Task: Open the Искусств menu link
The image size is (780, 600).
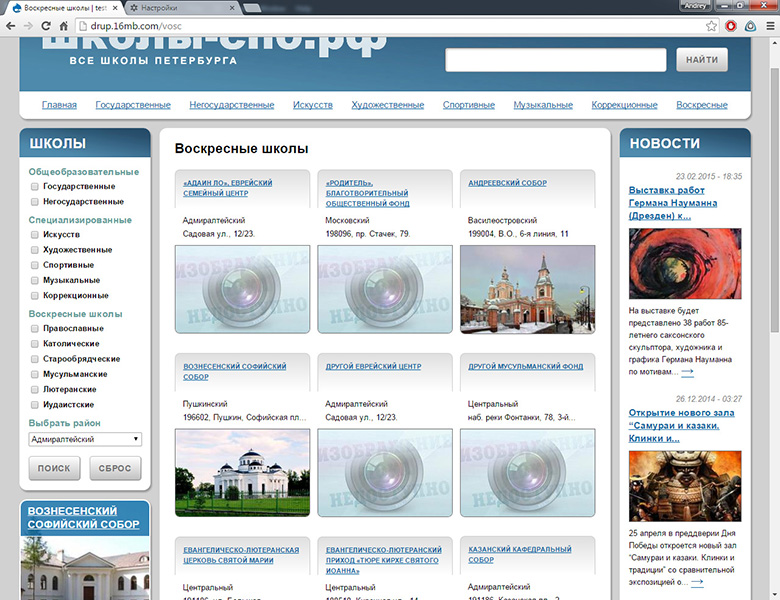Action: (312, 105)
